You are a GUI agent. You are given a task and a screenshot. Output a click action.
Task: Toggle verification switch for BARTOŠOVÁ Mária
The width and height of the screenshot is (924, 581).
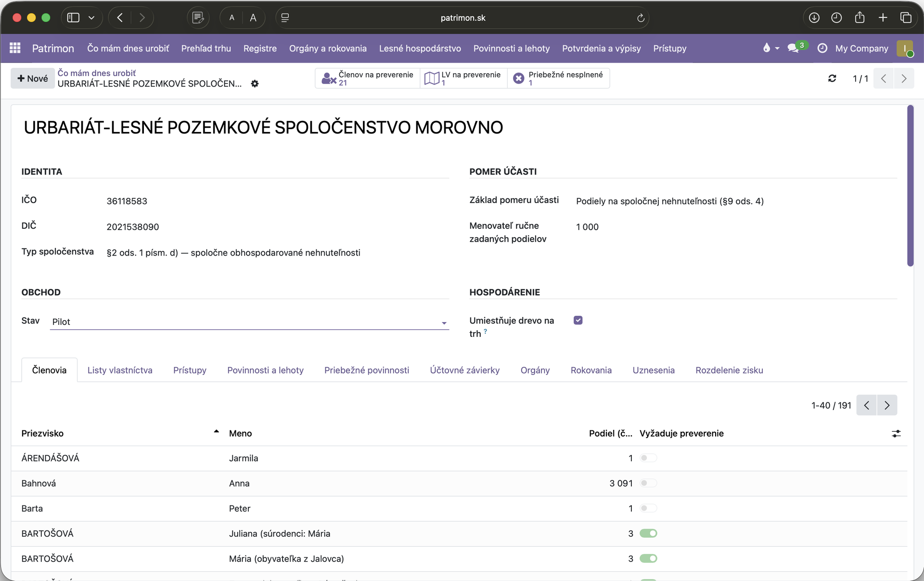coord(648,558)
